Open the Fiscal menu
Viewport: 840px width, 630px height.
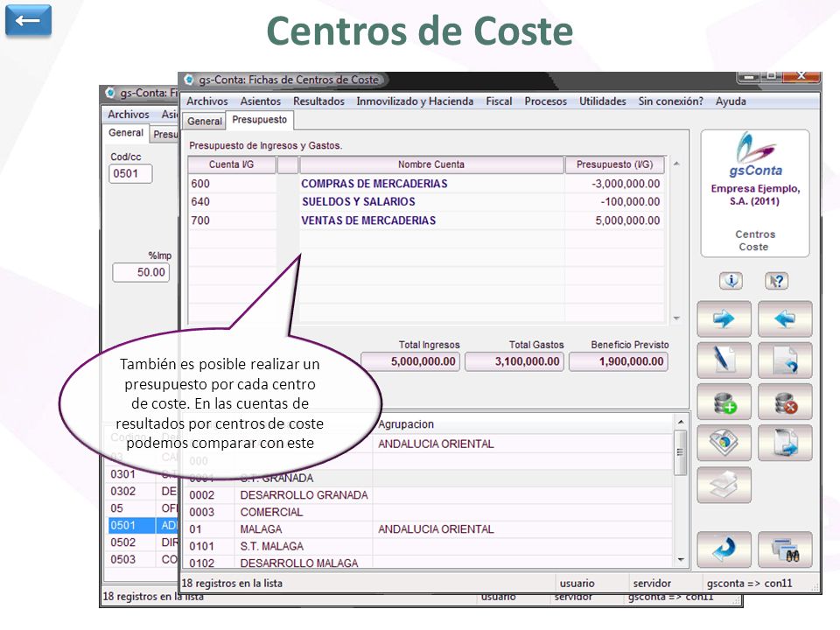coord(499,101)
